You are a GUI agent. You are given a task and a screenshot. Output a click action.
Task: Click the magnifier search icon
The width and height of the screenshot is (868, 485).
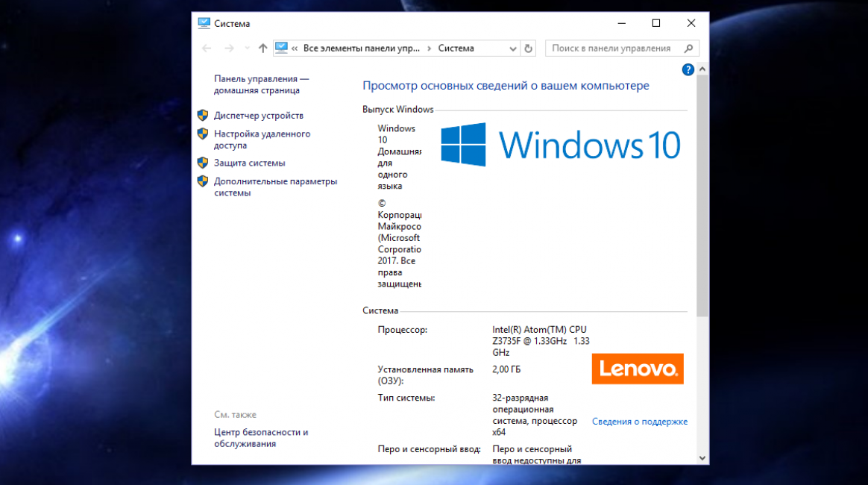pos(688,48)
